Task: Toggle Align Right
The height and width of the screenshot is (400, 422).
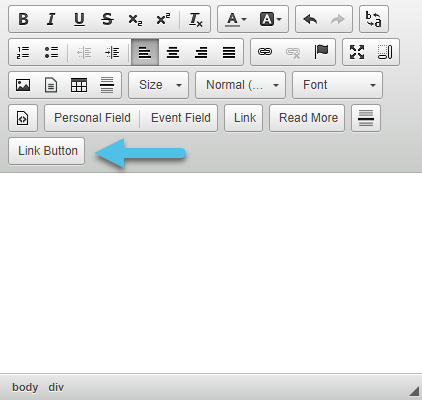Action: point(201,52)
